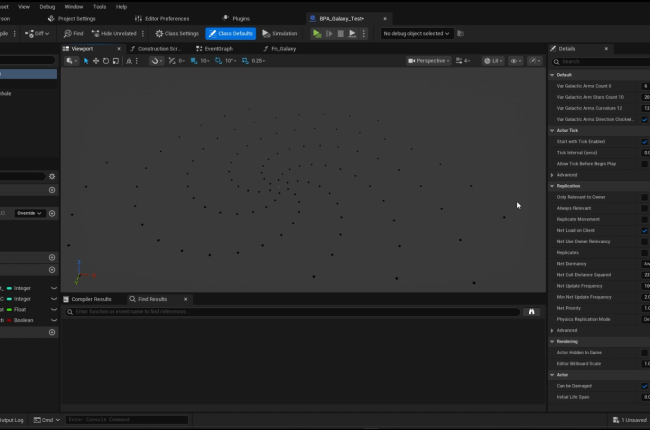The height and width of the screenshot is (430, 650).
Task: Toggle Start with Tick Enabled checkbox
Action: (645, 141)
